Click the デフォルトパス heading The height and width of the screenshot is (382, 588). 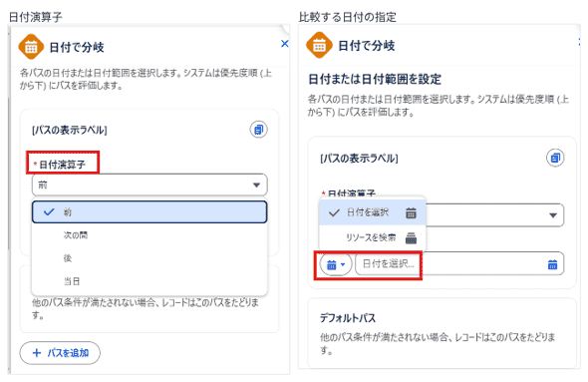pos(347,318)
